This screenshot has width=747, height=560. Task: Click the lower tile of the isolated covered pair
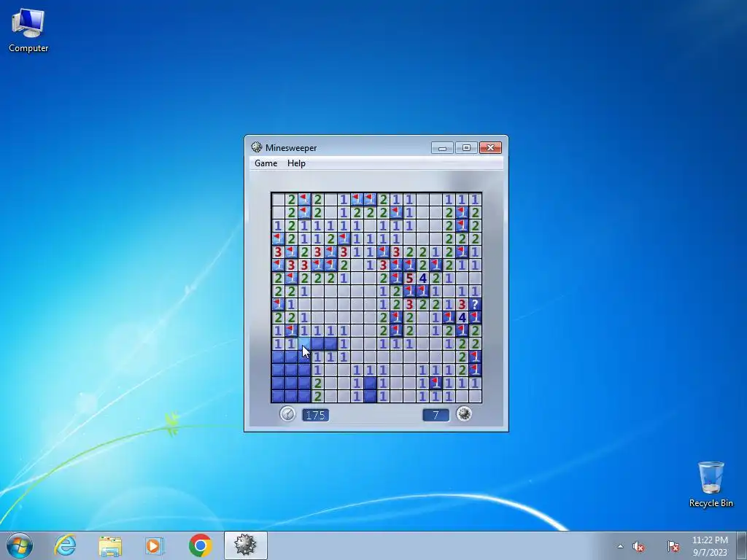(370, 396)
